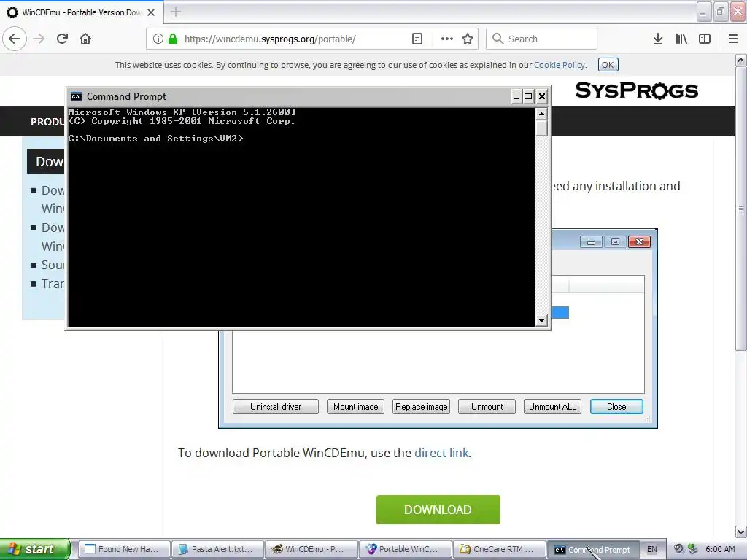
Task: Open the Command Prompt system menu icon
Action: pyautogui.click(x=76, y=97)
